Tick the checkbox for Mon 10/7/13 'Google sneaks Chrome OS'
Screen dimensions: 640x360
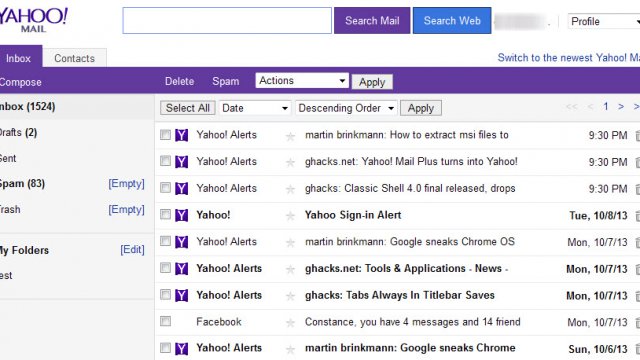165,241
